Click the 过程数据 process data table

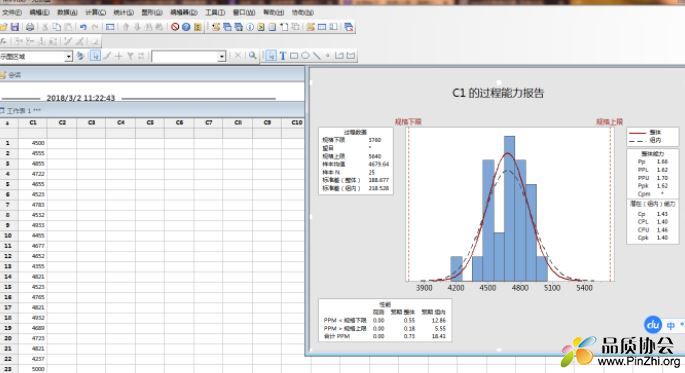point(356,161)
